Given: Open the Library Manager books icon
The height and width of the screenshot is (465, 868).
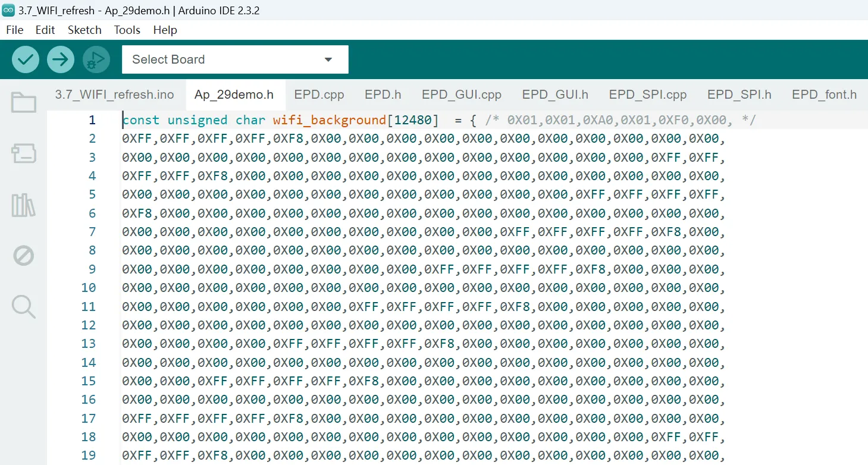Looking at the screenshot, I should pos(24,205).
